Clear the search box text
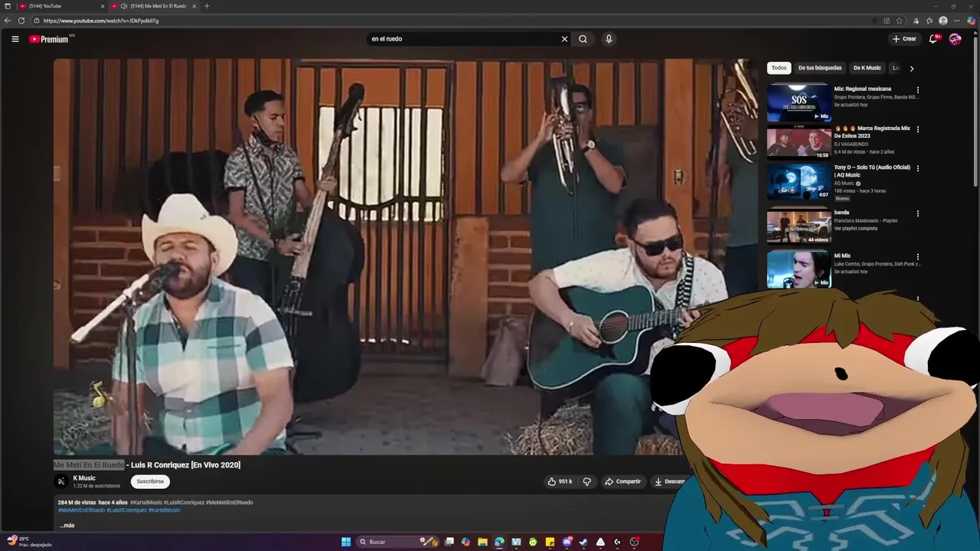This screenshot has height=551, width=980. [x=564, y=39]
